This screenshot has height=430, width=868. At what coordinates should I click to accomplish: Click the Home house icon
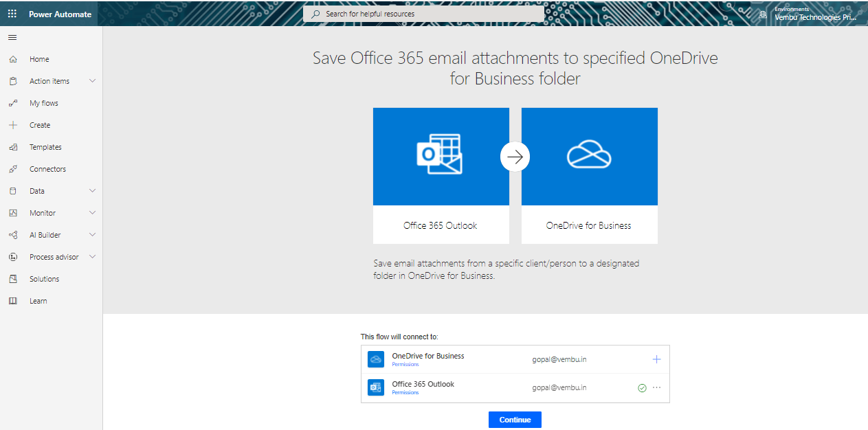[x=13, y=59]
